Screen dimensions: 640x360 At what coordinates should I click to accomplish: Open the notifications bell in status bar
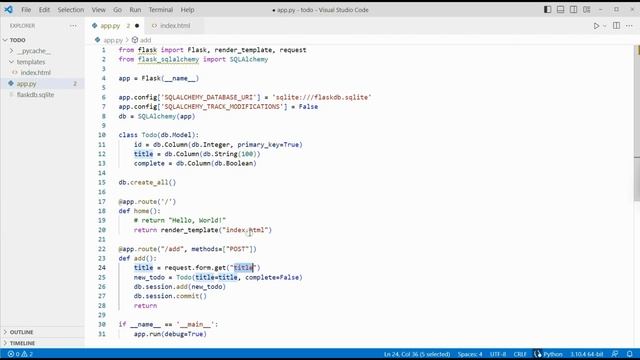629,354
